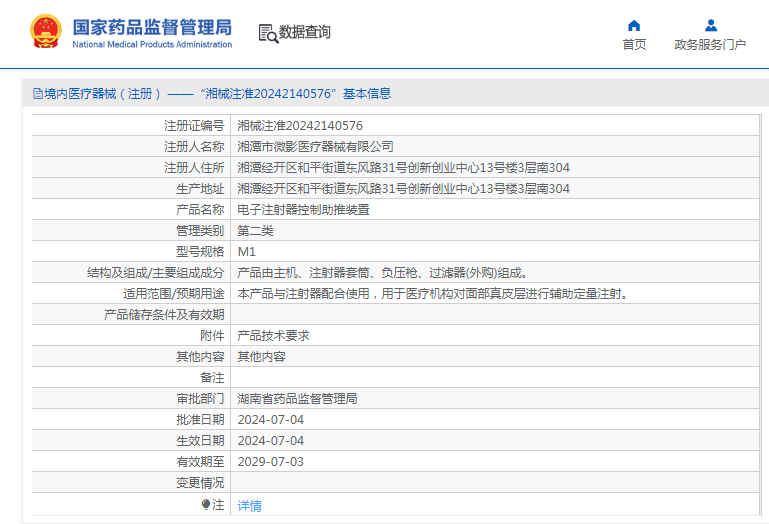Image resolution: width=769 pixels, height=524 pixels.
Task: Click the 结构及组成/主要组成成分 label
Action: coord(155,273)
